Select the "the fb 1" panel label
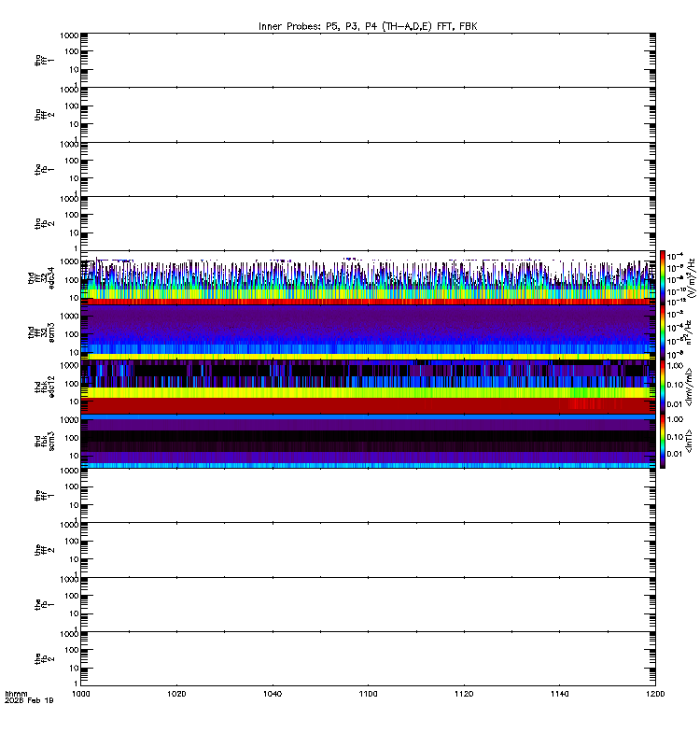This screenshot has height=747, width=700. (44, 605)
